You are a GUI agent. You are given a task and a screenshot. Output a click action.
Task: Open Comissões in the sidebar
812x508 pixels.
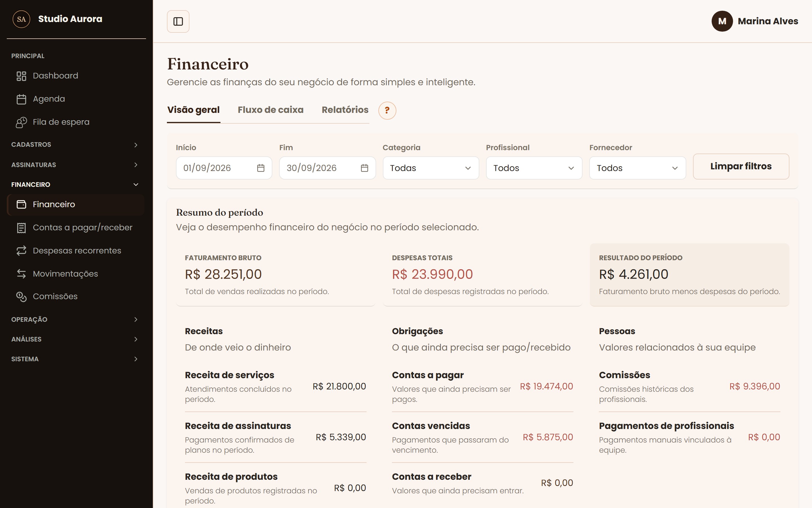pyautogui.click(x=76, y=297)
